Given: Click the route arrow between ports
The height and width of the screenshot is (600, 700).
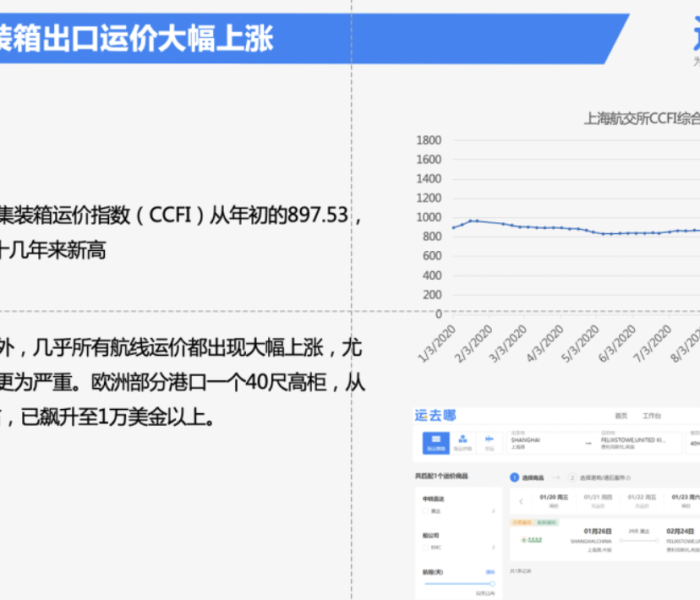Looking at the screenshot, I should [588, 443].
